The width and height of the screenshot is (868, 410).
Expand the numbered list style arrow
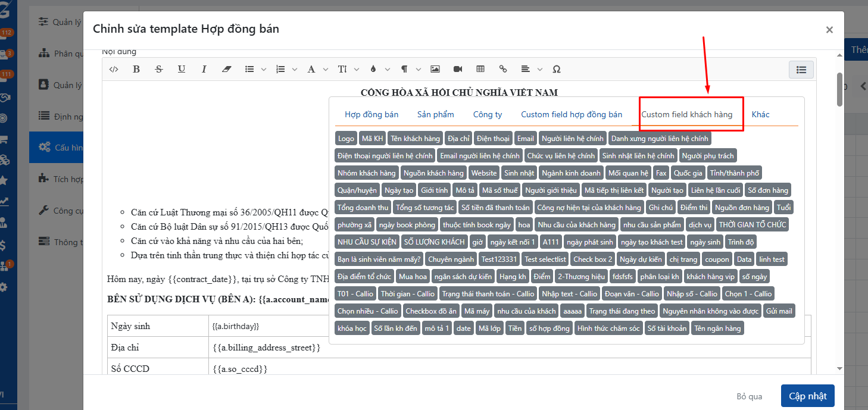tap(294, 70)
